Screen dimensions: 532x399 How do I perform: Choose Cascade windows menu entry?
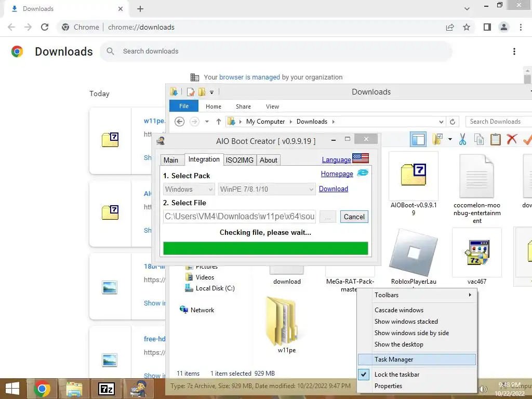(417, 310)
